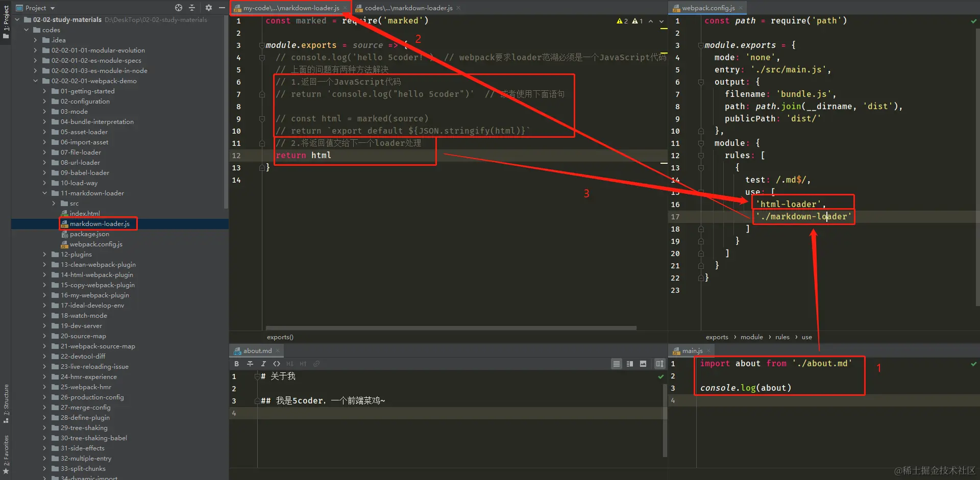Close the main.js tab
The height and width of the screenshot is (480, 980).
tap(708, 350)
